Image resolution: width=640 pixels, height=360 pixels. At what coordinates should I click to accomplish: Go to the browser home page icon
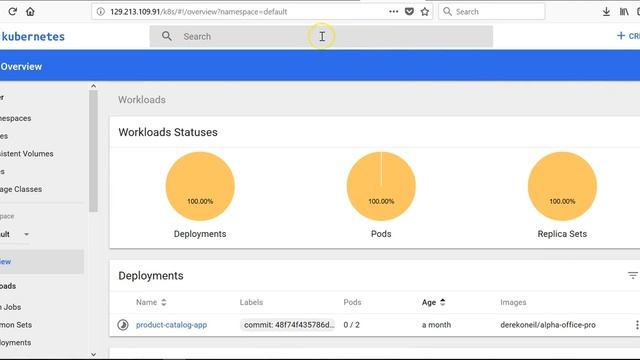[30, 11]
